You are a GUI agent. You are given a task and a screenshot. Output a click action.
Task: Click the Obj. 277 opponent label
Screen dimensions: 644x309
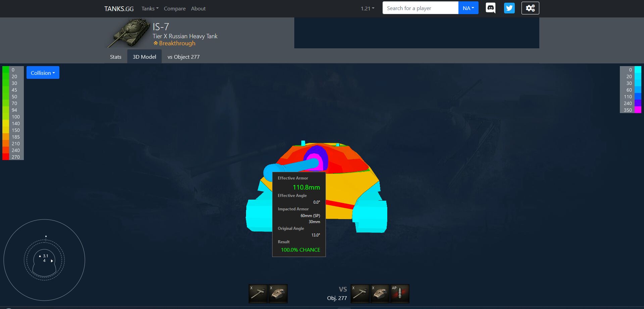[337, 298]
